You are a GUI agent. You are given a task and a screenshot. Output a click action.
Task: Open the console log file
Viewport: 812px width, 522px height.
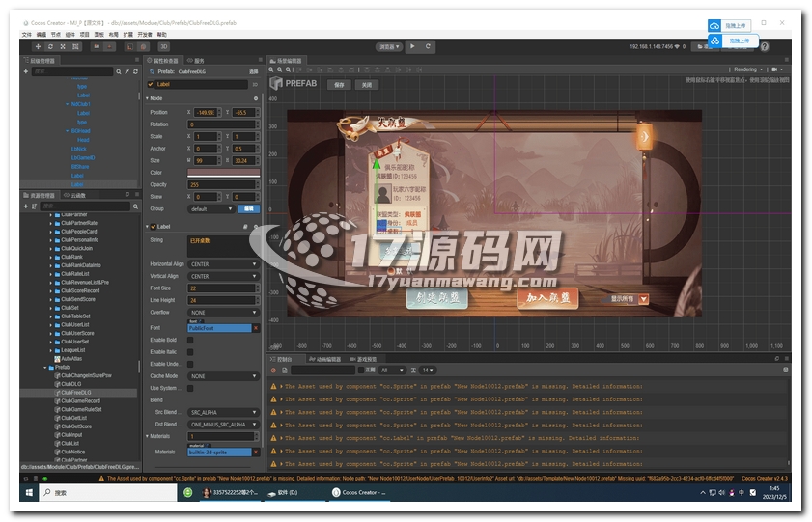284,371
